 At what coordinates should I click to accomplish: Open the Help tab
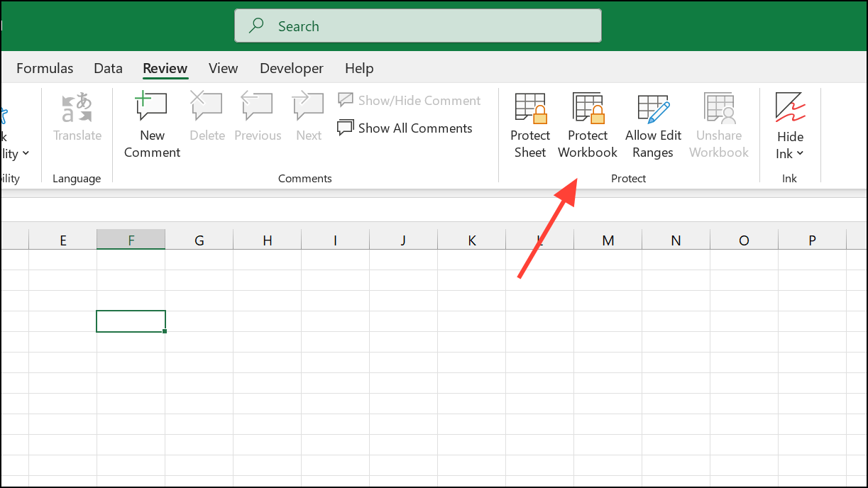tap(359, 69)
